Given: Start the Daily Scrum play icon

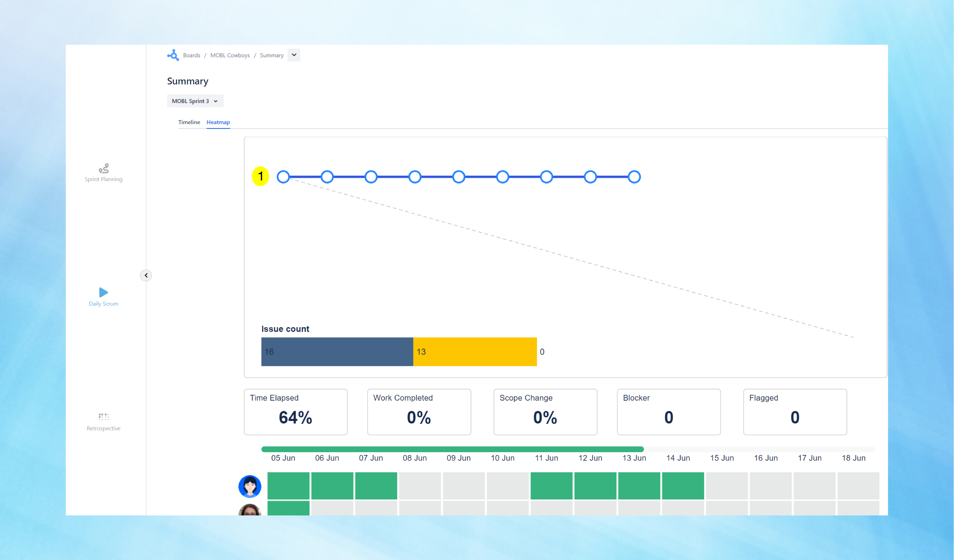Looking at the screenshot, I should coord(103,292).
